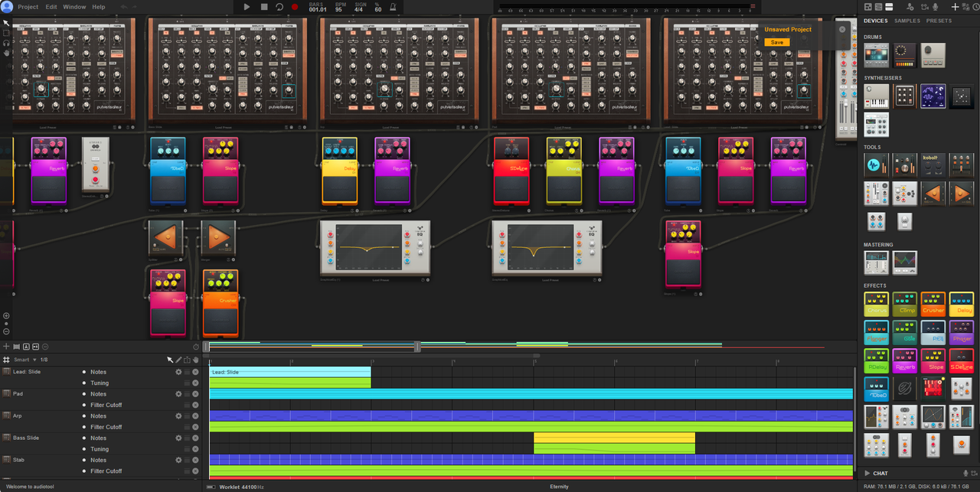Start playback with the Play button
The height and width of the screenshot is (492, 980).
247,7
